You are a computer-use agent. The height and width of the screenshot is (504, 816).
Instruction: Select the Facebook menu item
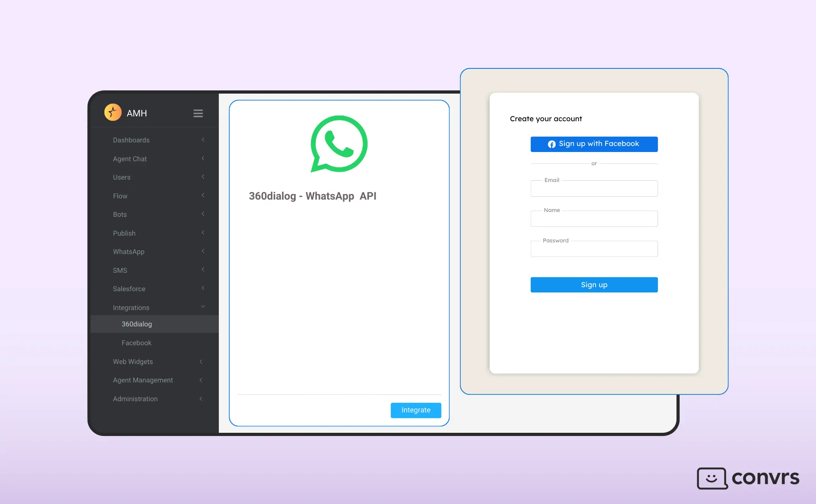[x=136, y=343]
